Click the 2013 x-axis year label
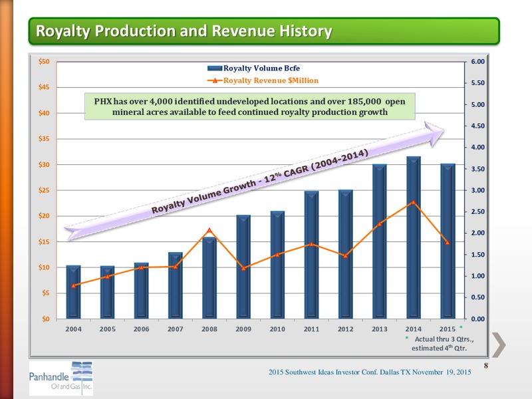This screenshot has height=399, width=532. point(379,329)
